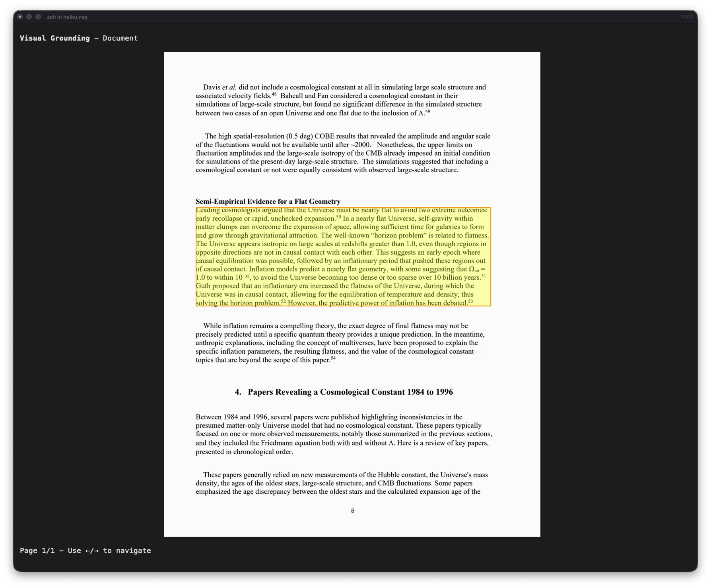Click footnote 53 debating inflation's predictive power
The height and width of the screenshot is (588, 711).
pyautogui.click(x=470, y=300)
